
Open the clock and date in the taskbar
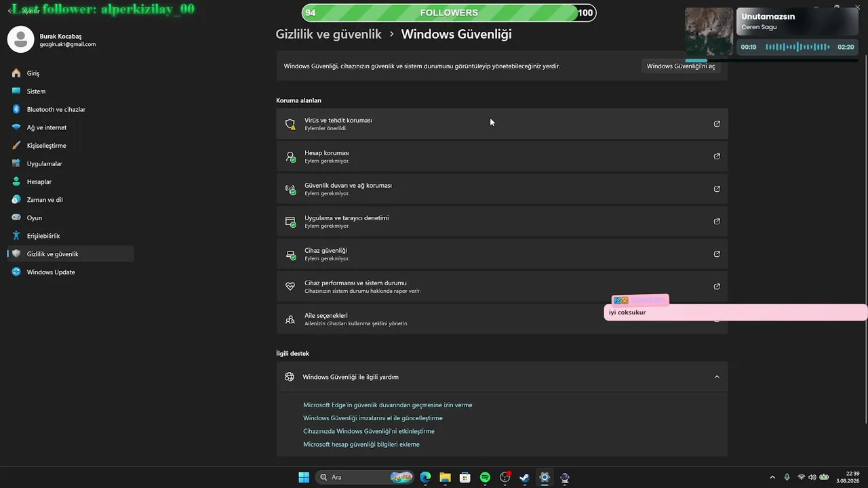pyautogui.click(x=848, y=477)
